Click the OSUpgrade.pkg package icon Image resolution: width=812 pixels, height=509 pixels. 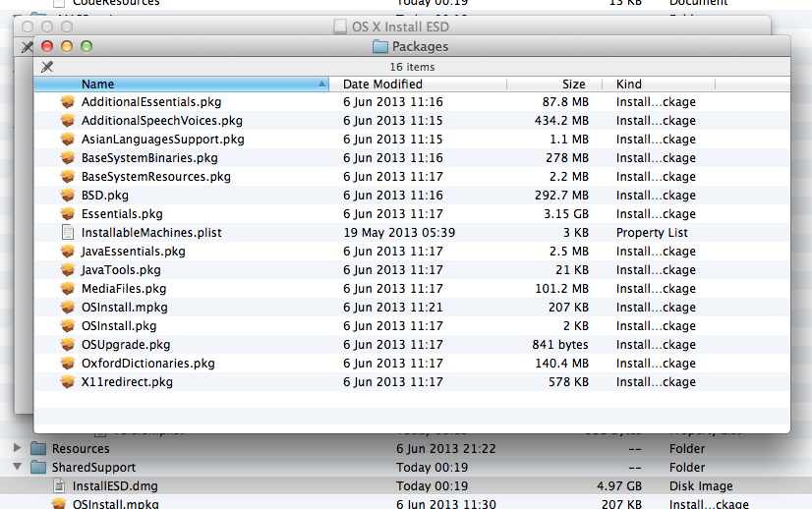coord(67,344)
